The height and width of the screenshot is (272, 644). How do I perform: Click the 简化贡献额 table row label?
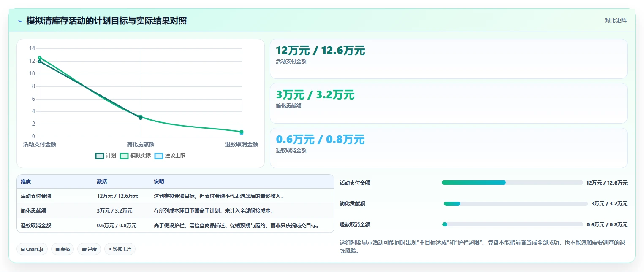point(33,211)
